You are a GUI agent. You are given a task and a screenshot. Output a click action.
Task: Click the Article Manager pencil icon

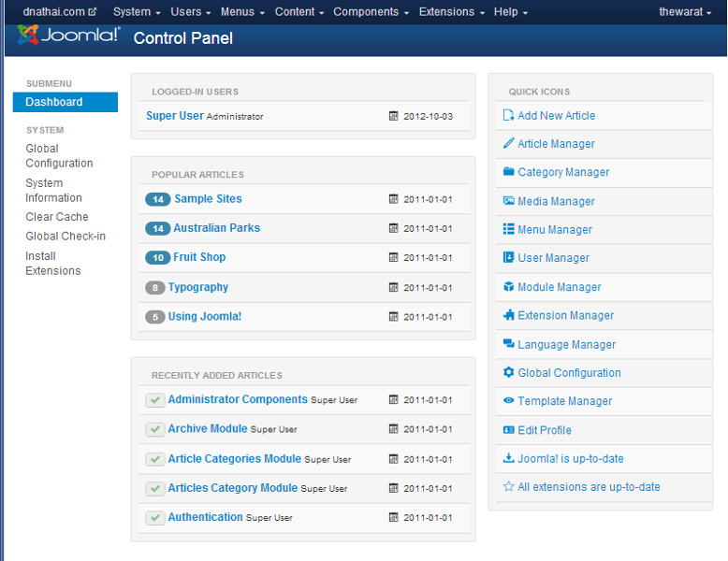click(x=508, y=143)
